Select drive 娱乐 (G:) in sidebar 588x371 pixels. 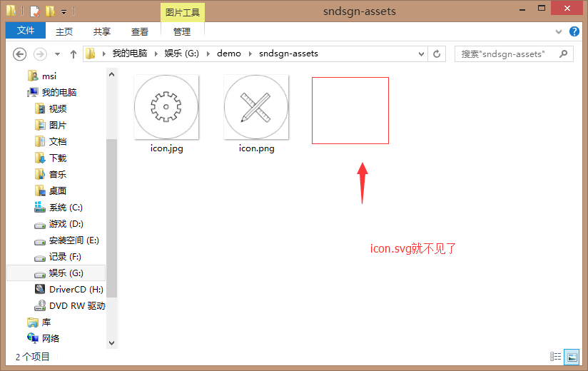66,273
